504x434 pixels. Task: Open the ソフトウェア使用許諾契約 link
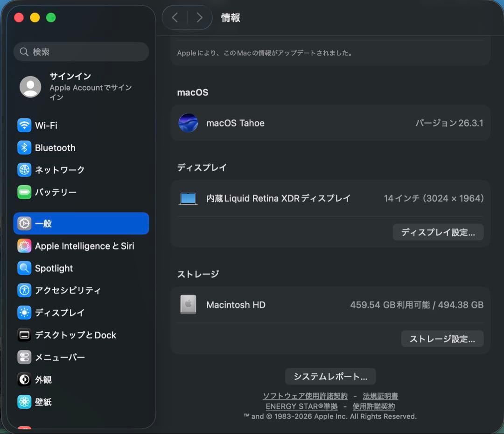(x=304, y=396)
